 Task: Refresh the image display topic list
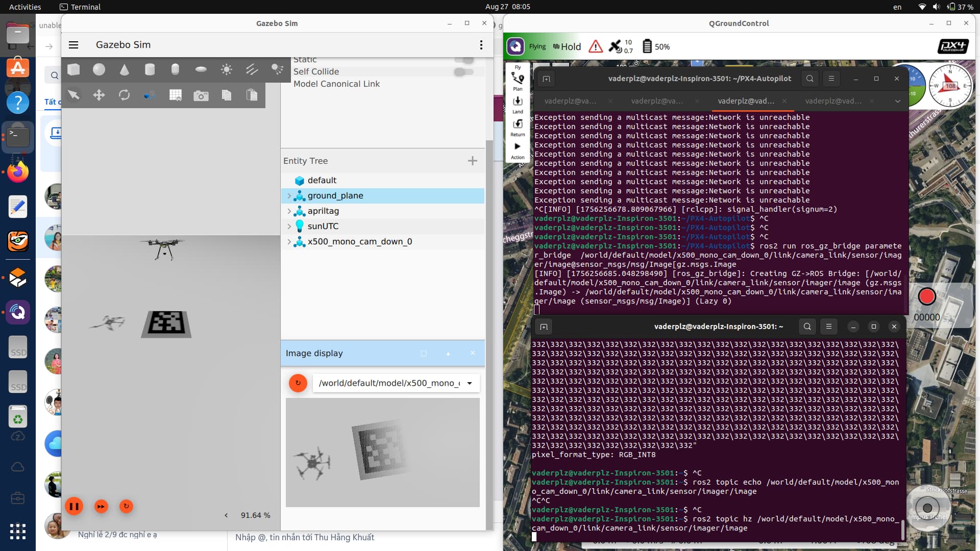point(298,383)
